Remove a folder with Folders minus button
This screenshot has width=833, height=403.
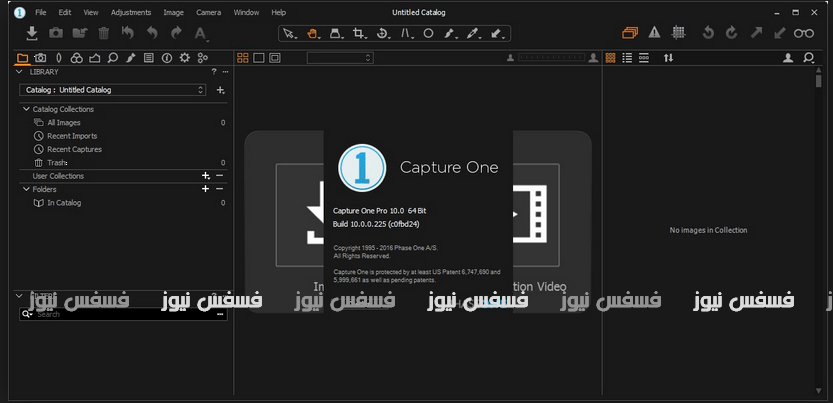[x=219, y=189]
